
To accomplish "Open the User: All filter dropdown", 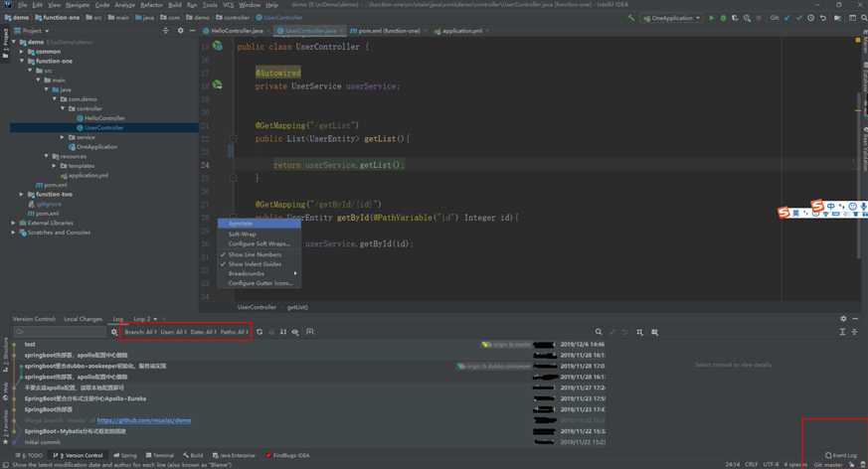I will (x=173, y=332).
